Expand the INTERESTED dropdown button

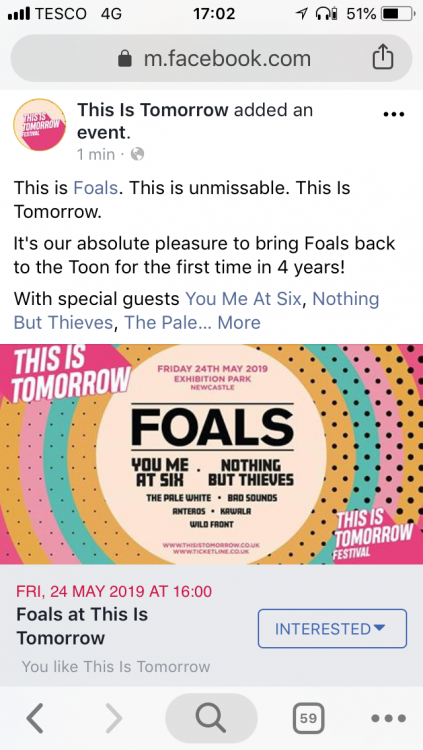[333, 629]
